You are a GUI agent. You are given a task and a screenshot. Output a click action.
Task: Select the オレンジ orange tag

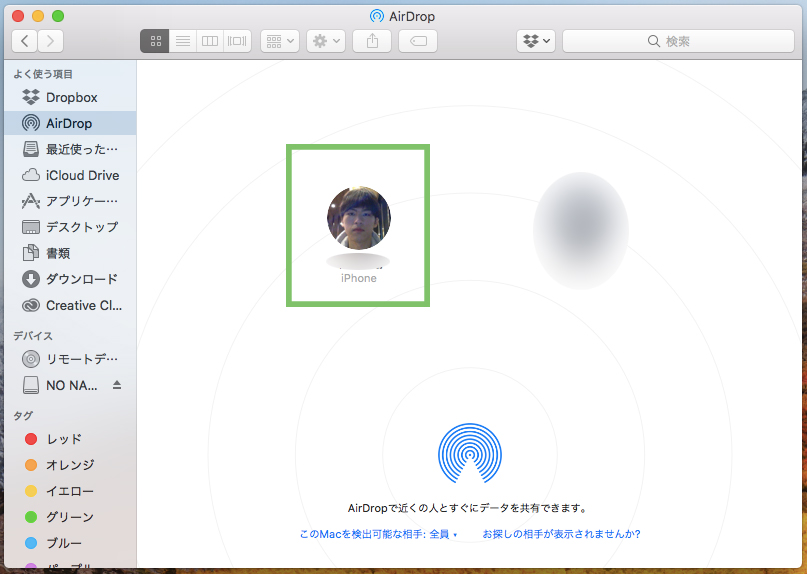coord(71,465)
